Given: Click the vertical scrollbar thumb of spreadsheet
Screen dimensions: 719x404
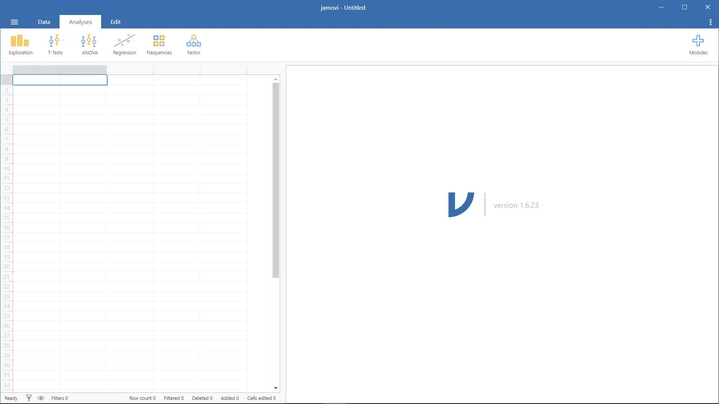Looking at the screenshot, I should [x=276, y=180].
